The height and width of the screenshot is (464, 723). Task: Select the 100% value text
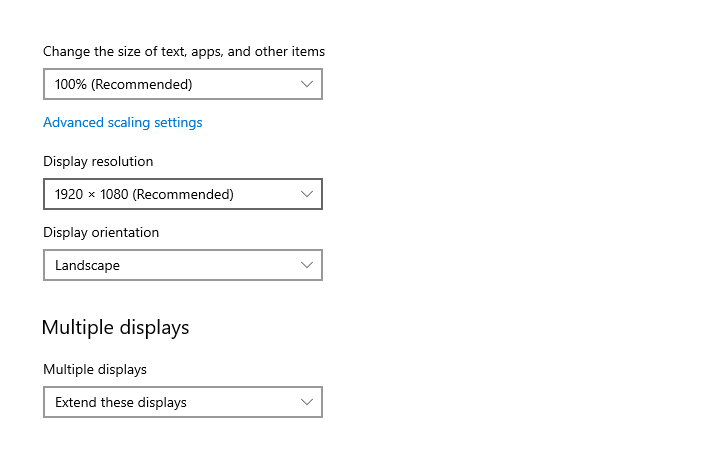point(71,84)
